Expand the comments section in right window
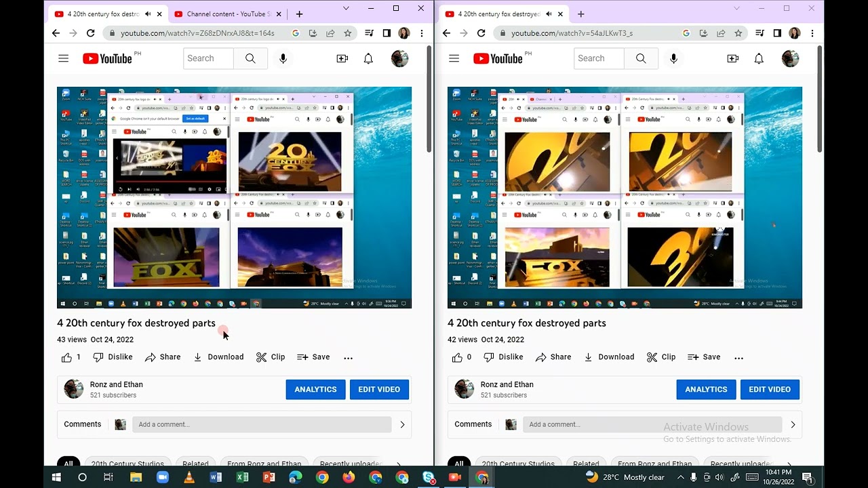 tap(793, 424)
